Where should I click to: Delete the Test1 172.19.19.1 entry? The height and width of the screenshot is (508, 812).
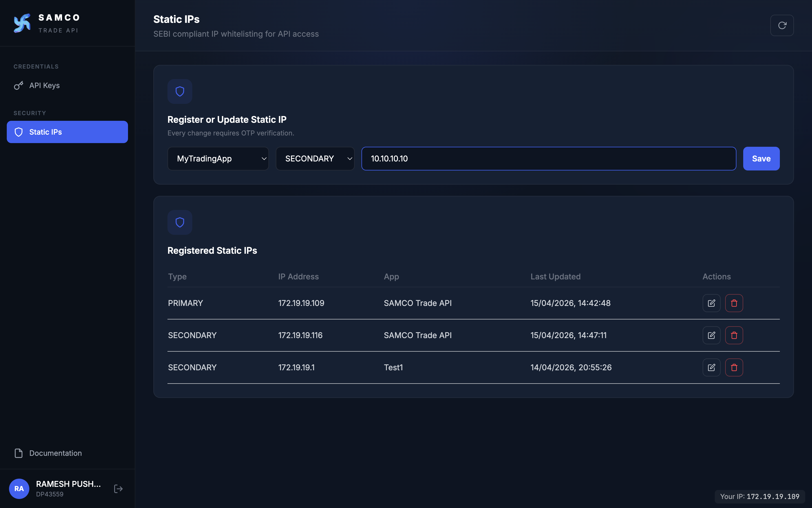point(734,367)
